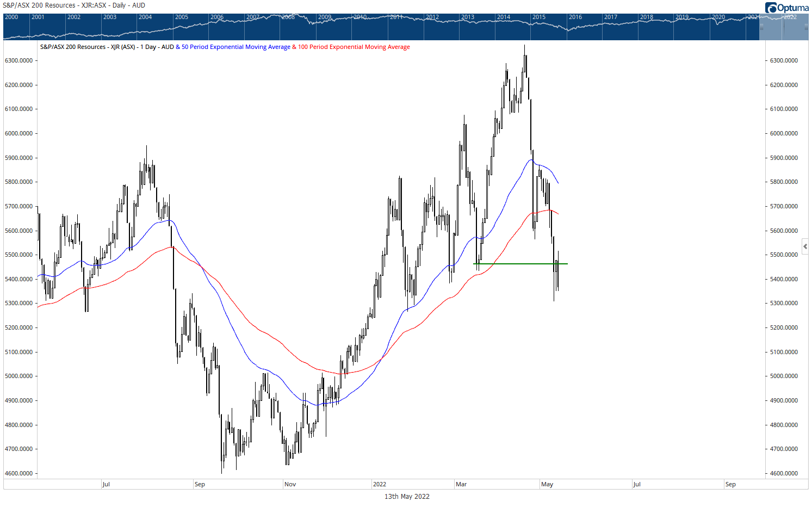Select the 100 Period Exponential Moving Average label
The image size is (812, 507).
(354, 47)
